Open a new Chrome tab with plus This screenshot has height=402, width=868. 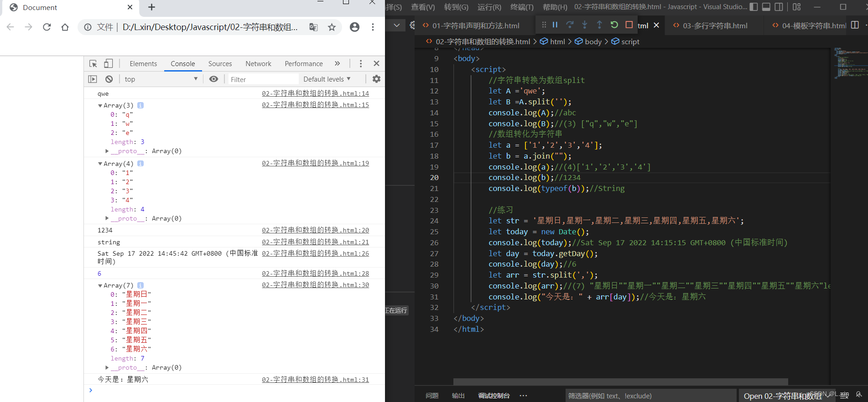coord(152,7)
